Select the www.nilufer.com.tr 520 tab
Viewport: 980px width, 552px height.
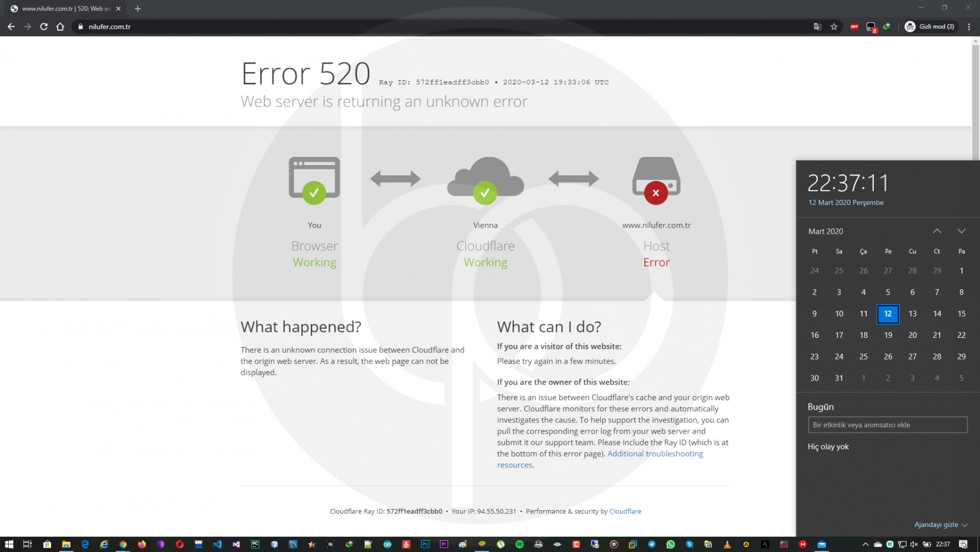point(65,9)
